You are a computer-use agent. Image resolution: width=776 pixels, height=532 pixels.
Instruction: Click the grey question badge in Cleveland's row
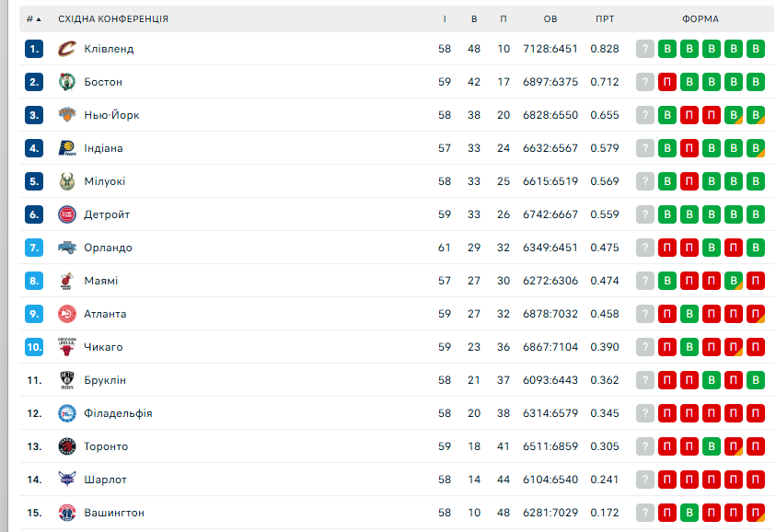(645, 49)
